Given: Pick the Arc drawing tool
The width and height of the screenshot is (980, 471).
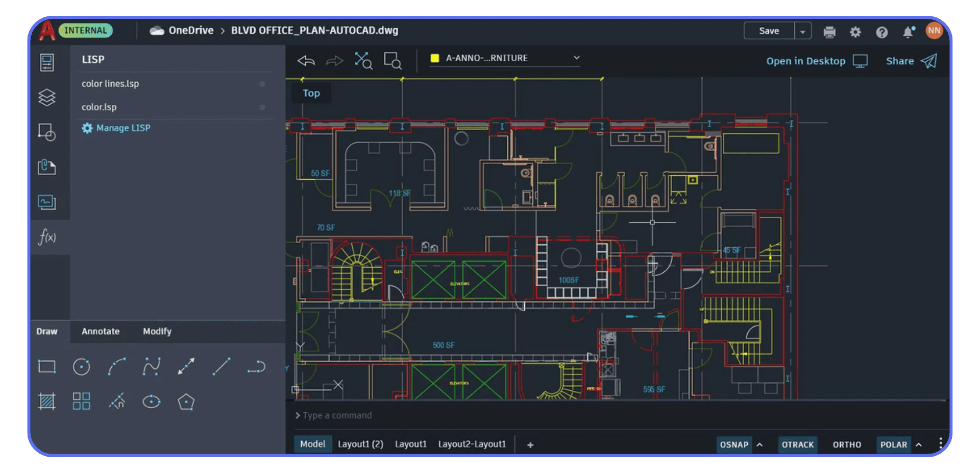Looking at the screenshot, I should (x=116, y=366).
